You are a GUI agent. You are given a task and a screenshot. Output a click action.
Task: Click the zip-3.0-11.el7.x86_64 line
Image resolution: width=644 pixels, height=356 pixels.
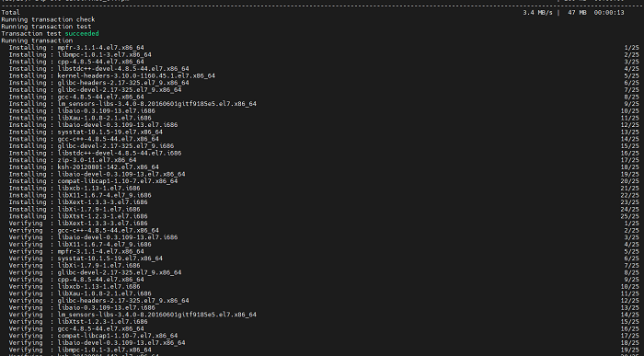pos(73,160)
